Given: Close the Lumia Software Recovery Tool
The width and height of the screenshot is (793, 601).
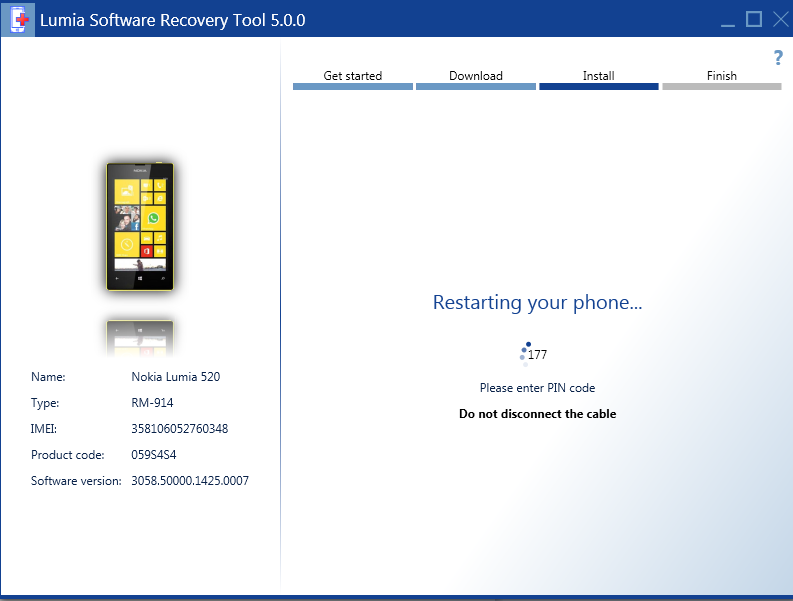Looking at the screenshot, I should (x=779, y=19).
